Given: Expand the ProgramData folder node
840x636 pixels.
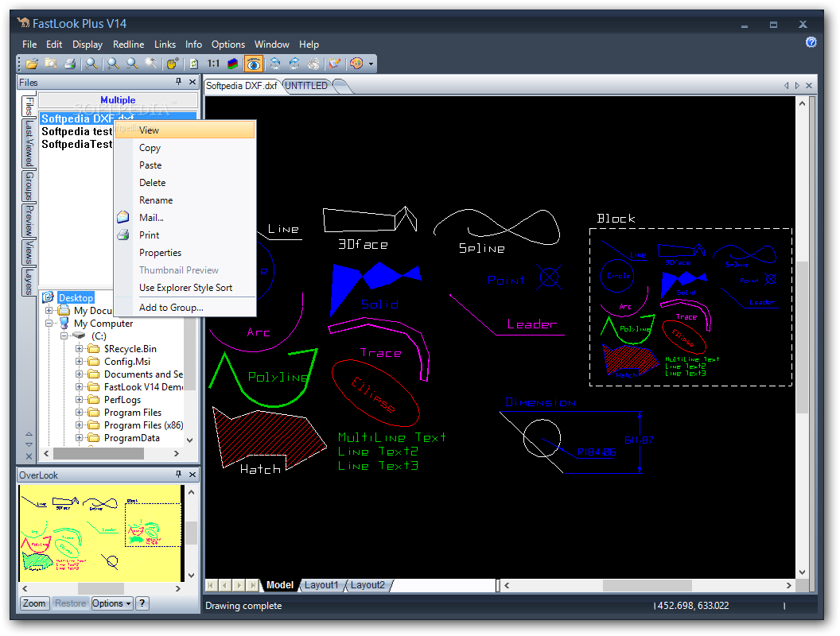Looking at the screenshot, I should (x=79, y=438).
